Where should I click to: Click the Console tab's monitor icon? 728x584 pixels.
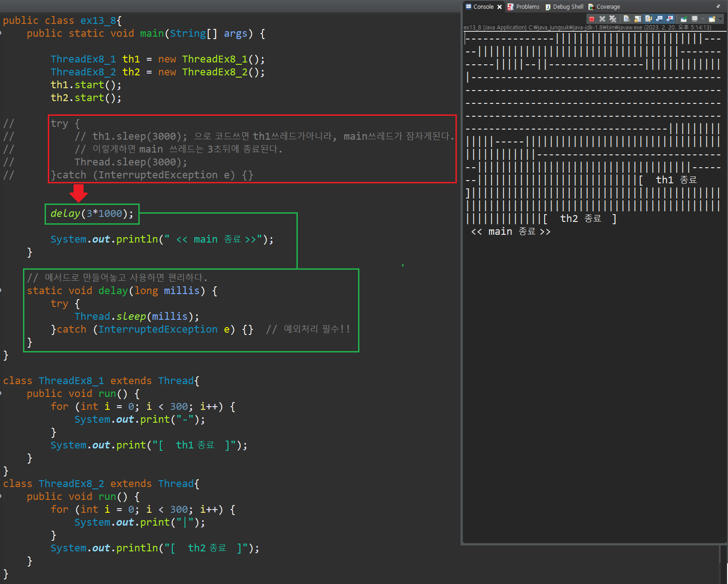click(x=468, y=6)
